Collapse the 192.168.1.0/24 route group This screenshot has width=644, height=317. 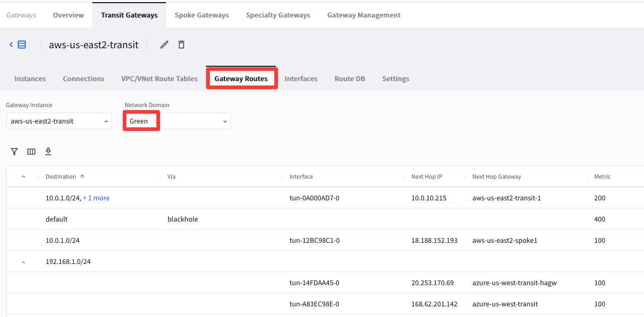point(23,262)
